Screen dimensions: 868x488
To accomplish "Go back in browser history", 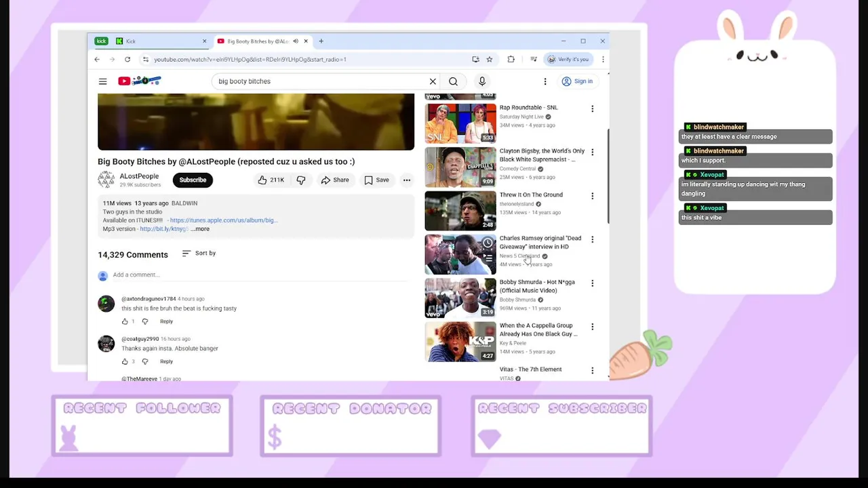I will point(97,60).
